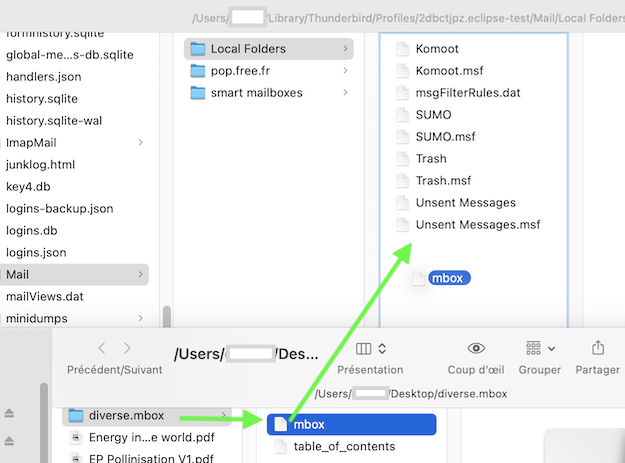
Task: Click the Présentation column view icon
Action: tap(363, 349)
